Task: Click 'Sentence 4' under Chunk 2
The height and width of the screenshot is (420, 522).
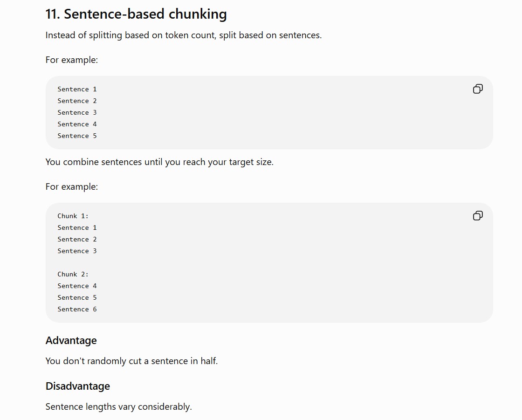Action: pos(77,286)
